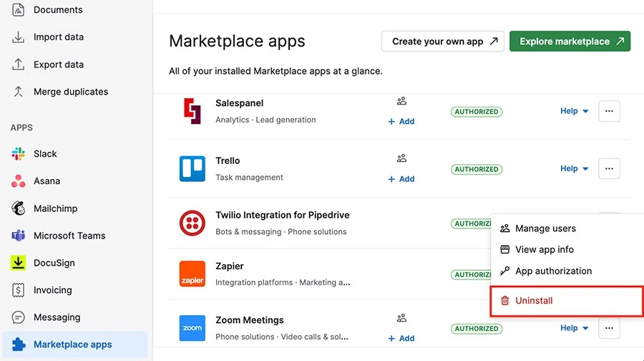Viewport: 644px width, 361px height.
Task: Select Uninstall from the context menu
Action: point(567,301)
